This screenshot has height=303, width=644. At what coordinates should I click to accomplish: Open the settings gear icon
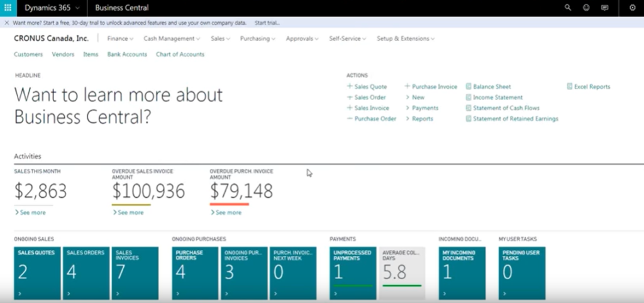point(633,8)
